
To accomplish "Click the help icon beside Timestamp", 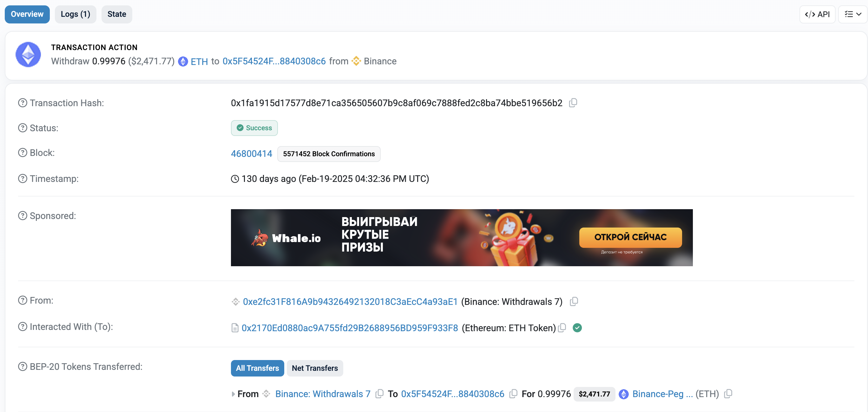I will coord(23,178).
